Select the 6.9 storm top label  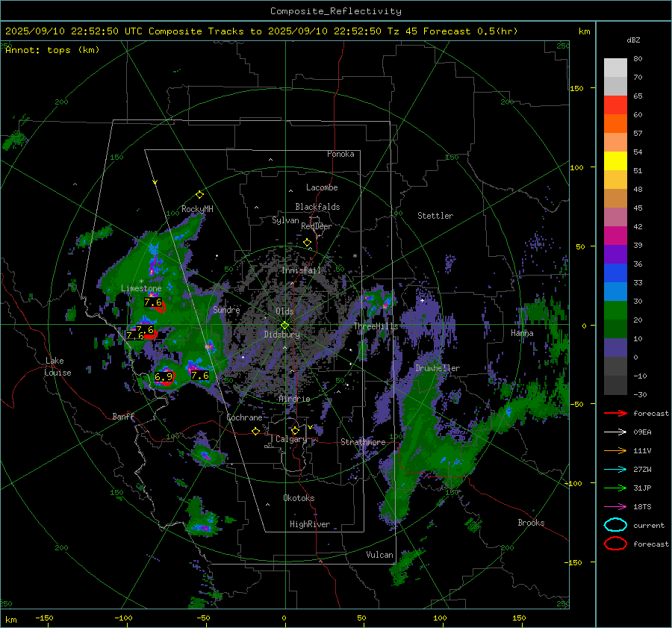coord(164,377)
